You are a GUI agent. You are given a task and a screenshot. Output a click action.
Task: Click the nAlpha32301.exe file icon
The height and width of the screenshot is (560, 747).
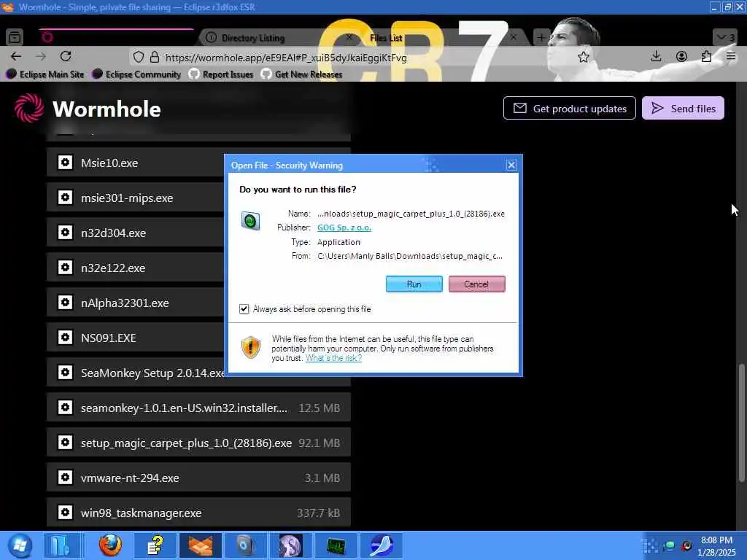click(x=65, y=303)
